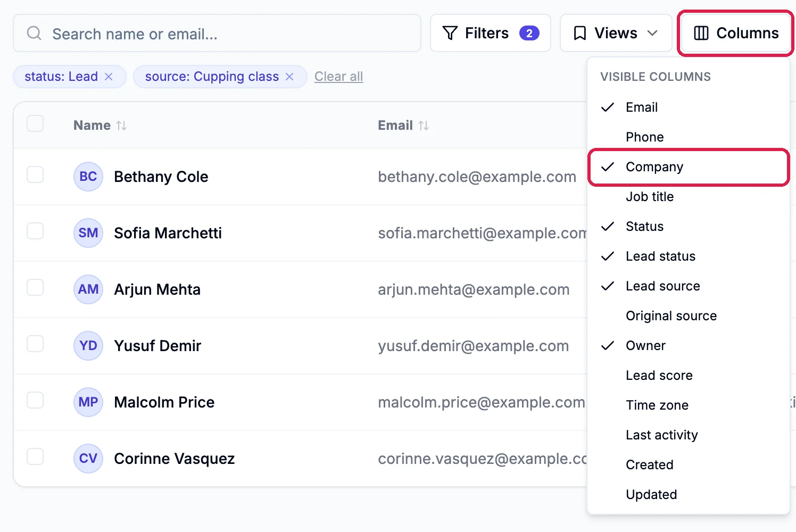Focus the Search name or email field
The height and width of the screenshot is (532, 796).
pos(217,34)
